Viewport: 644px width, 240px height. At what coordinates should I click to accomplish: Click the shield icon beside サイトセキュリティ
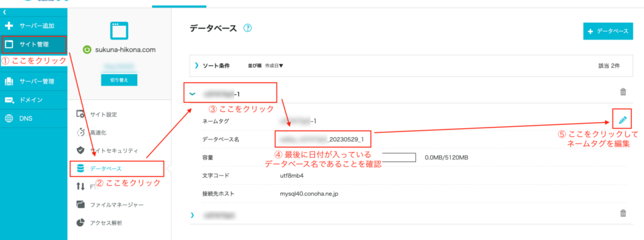coord(80,151)
